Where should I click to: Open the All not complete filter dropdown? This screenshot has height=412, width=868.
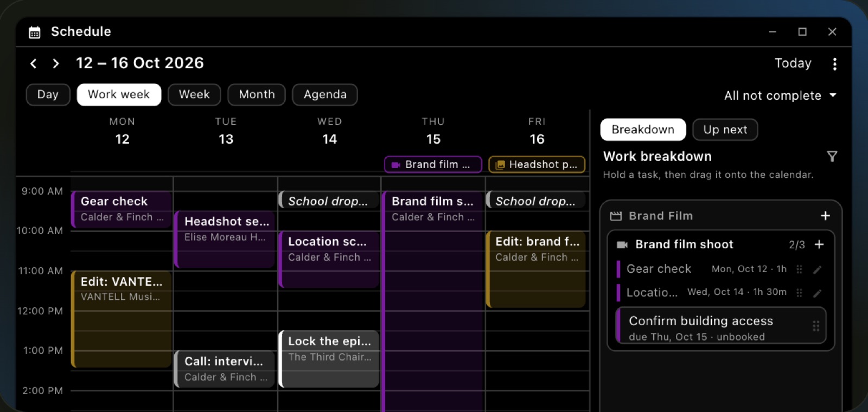(x=780, y=95)
